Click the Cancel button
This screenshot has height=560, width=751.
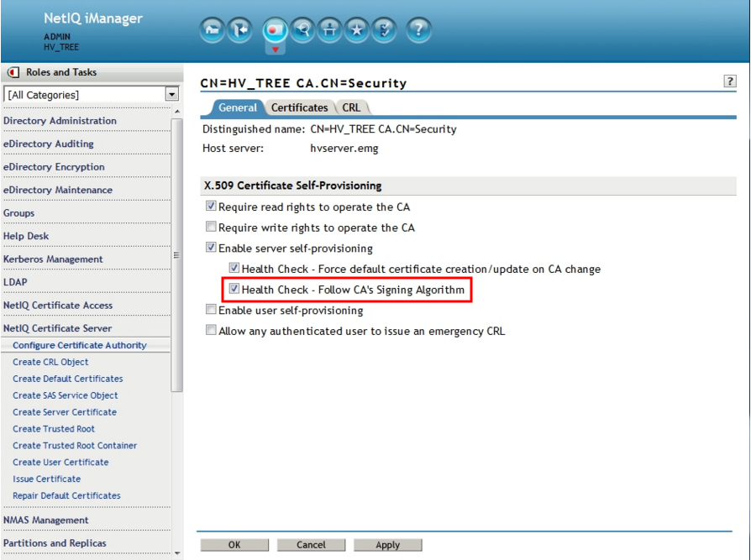coord(311,545)
